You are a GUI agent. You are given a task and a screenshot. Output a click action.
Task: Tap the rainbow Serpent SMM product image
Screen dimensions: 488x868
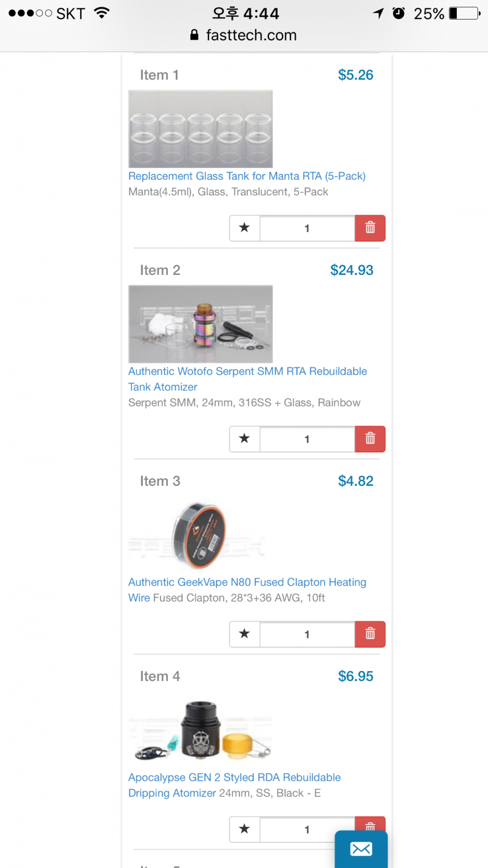click(201, 324)
